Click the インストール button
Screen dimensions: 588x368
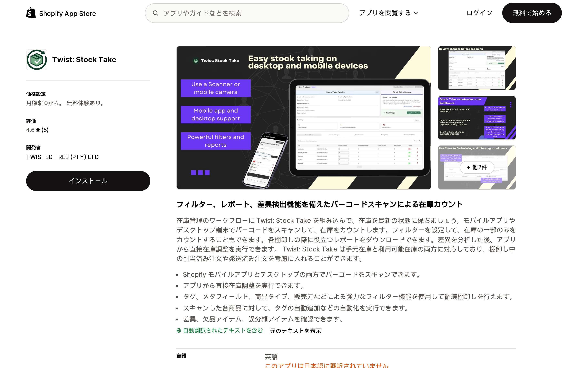88,181
